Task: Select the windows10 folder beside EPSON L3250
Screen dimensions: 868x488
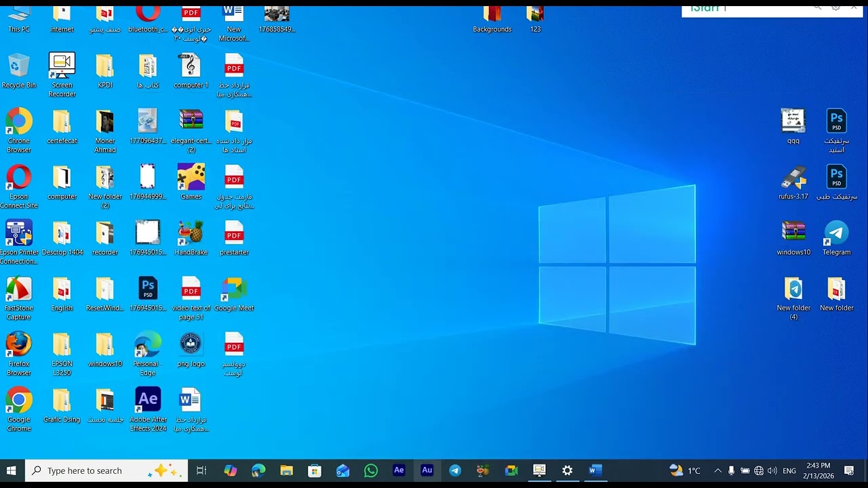Action: [104, 349]
